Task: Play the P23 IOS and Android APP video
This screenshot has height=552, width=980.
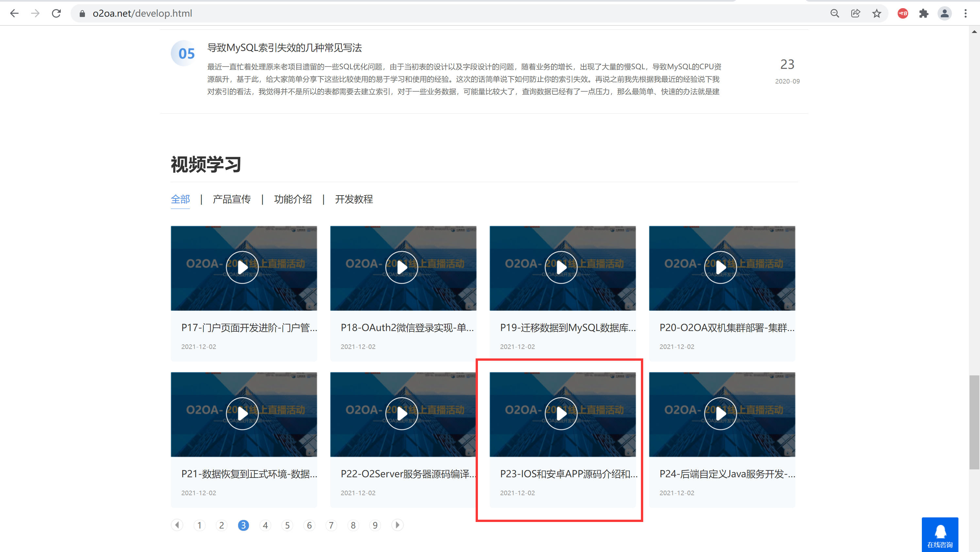Action: [x=561, y=414]
